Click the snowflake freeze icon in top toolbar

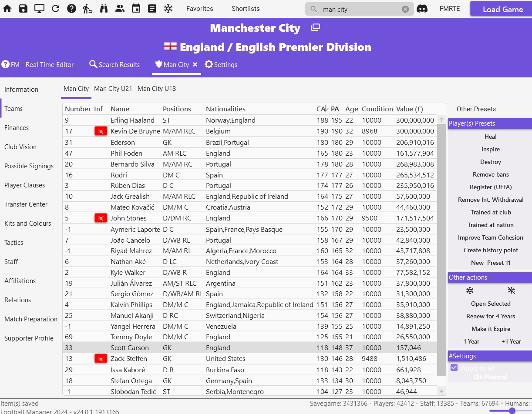(x=168, y=9)
